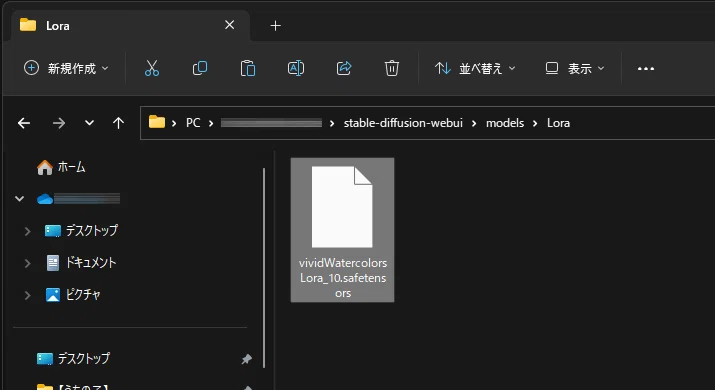
Task: Click PC in the address breadcrumb
Action: 193,123
